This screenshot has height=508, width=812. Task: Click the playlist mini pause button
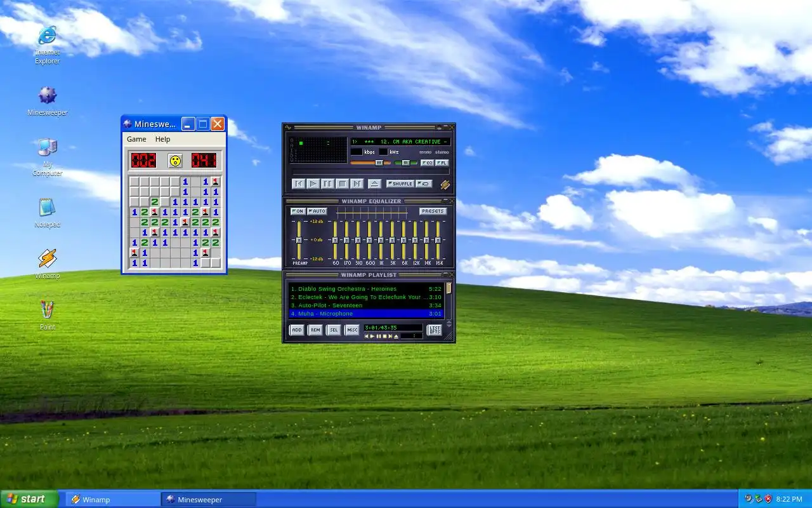[379, 336]
